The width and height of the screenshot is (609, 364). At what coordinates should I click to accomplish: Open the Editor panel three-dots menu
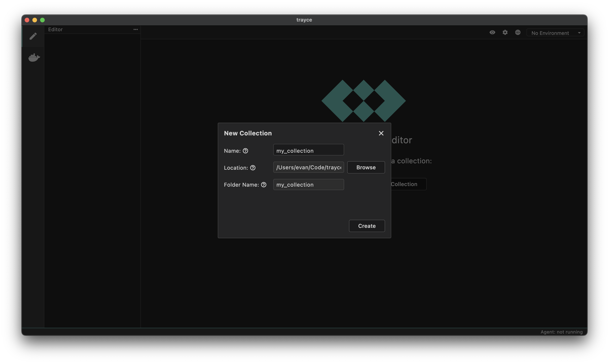[x=135, y=29]
